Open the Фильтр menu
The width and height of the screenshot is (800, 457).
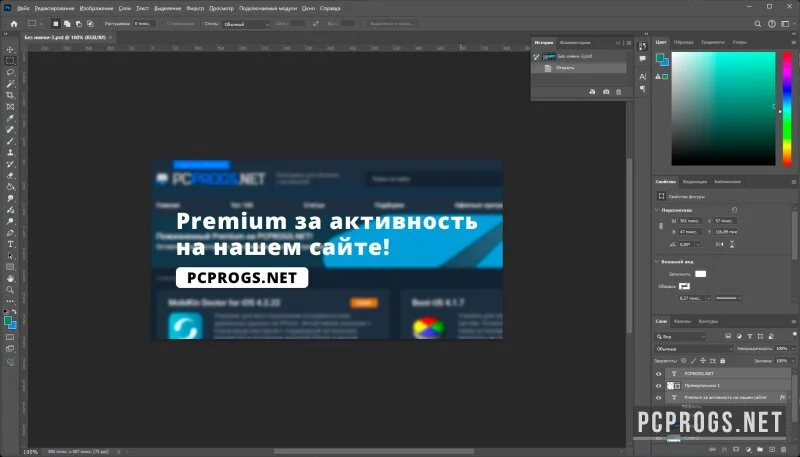(195, 8)
